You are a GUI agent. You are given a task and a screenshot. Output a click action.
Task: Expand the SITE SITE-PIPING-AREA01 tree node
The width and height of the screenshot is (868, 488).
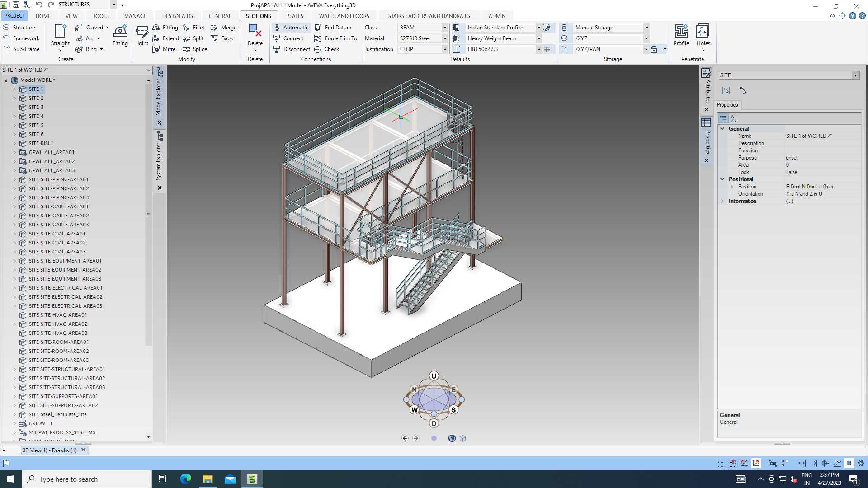pos(14,179)
